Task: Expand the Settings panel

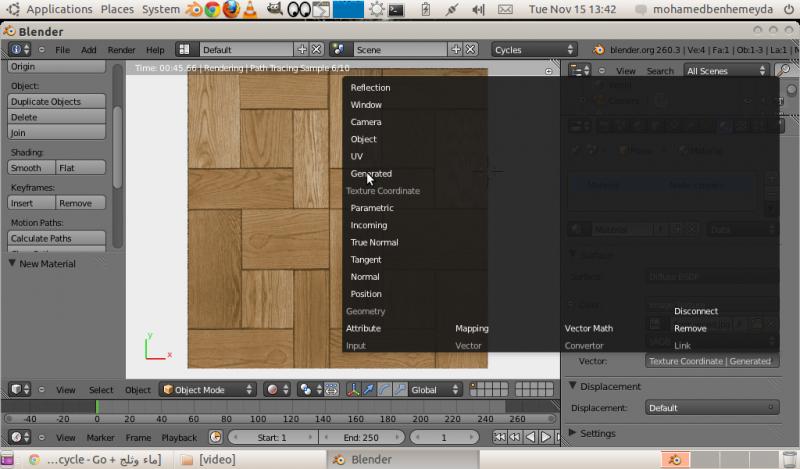Action: coord(598,433)
